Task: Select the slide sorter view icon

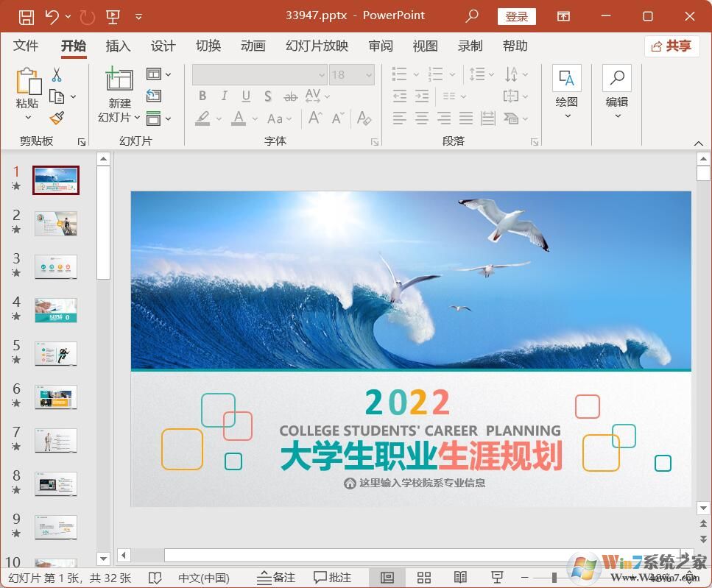Action: pyautogui.click(x=423, y=577)
